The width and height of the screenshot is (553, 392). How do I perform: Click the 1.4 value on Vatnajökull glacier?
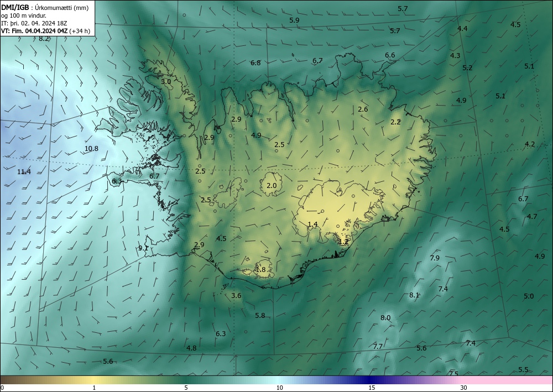point(313,224)
